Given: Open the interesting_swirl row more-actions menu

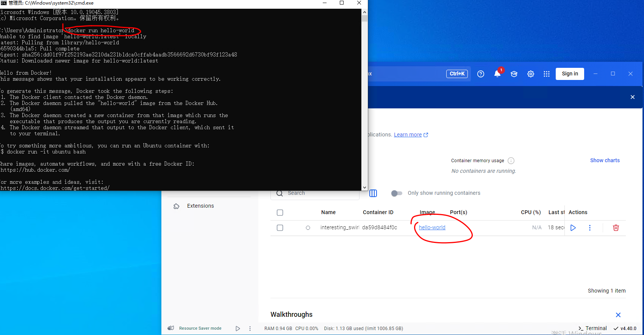Looking at the screenshot, I should [x=590, y=228].
